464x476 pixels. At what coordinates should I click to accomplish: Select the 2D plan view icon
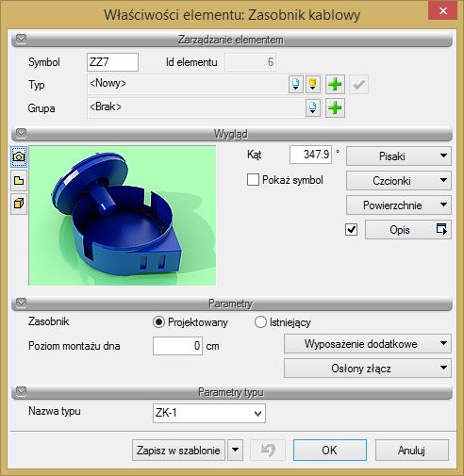19,180
